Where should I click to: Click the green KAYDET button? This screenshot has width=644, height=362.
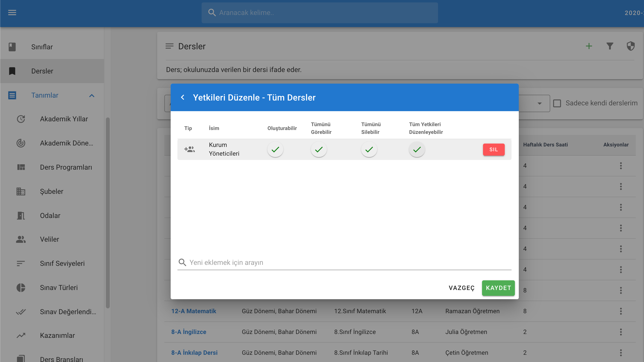[x=498, y=288]
